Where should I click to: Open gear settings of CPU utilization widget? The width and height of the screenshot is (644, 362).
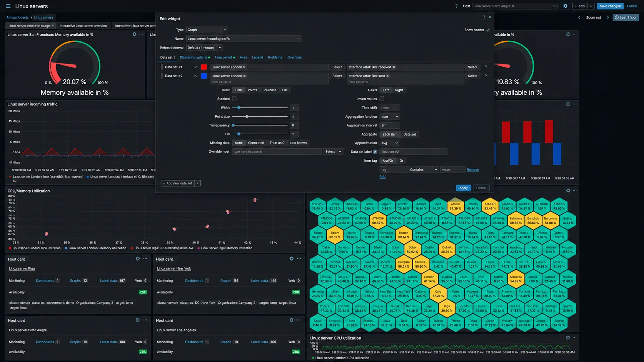(568, 338)
